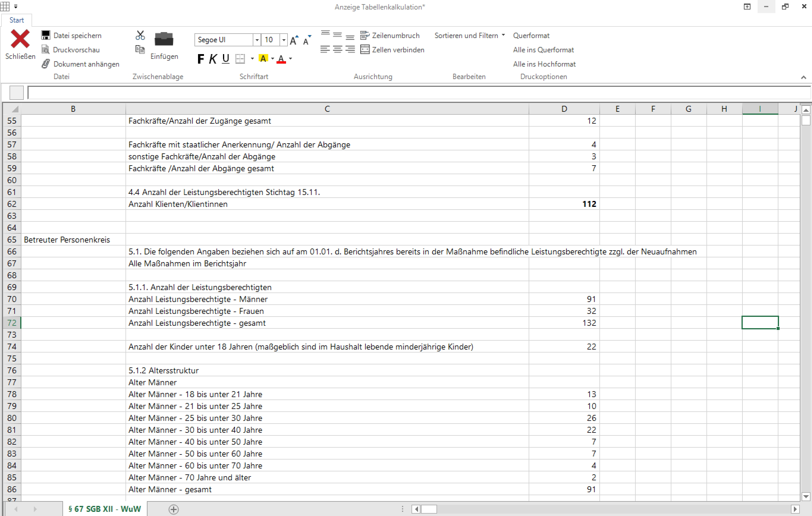Collapse the ribbon with chevron
This screenshot has width=812, height=516.
[x=804, y=77]
